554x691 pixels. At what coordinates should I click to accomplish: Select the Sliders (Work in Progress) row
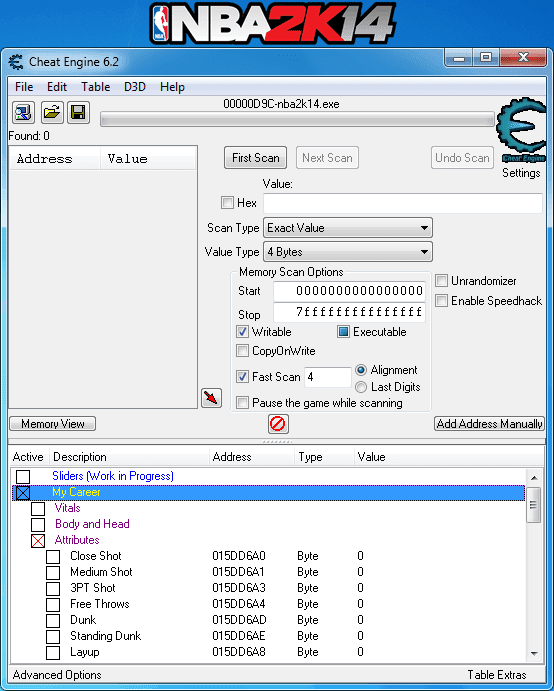click(x=268, y=476)
